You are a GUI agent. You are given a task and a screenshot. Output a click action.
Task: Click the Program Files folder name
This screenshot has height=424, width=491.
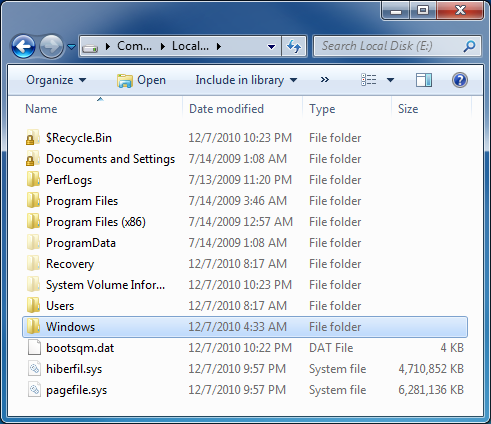point(82,201)
